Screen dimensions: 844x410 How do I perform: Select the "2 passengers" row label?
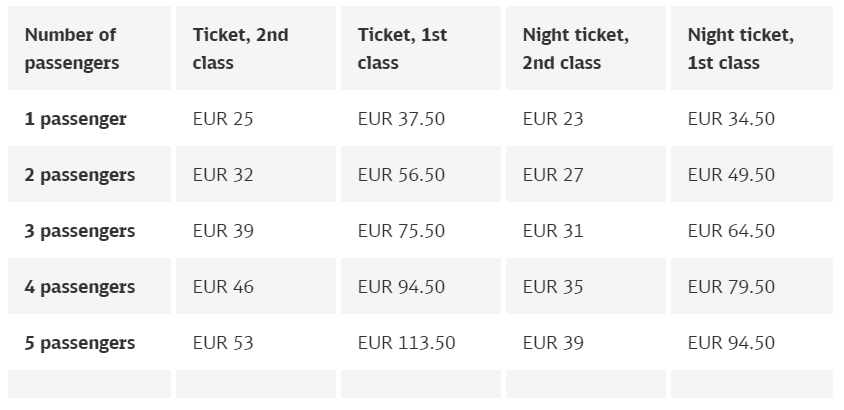point(80,175)
